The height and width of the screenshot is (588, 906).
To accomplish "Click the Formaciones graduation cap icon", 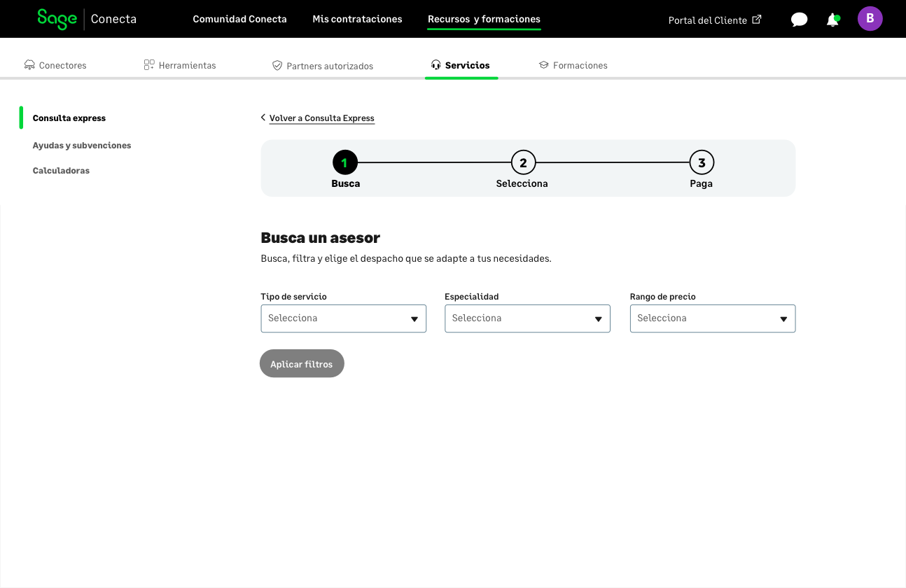I will point(543,65).
